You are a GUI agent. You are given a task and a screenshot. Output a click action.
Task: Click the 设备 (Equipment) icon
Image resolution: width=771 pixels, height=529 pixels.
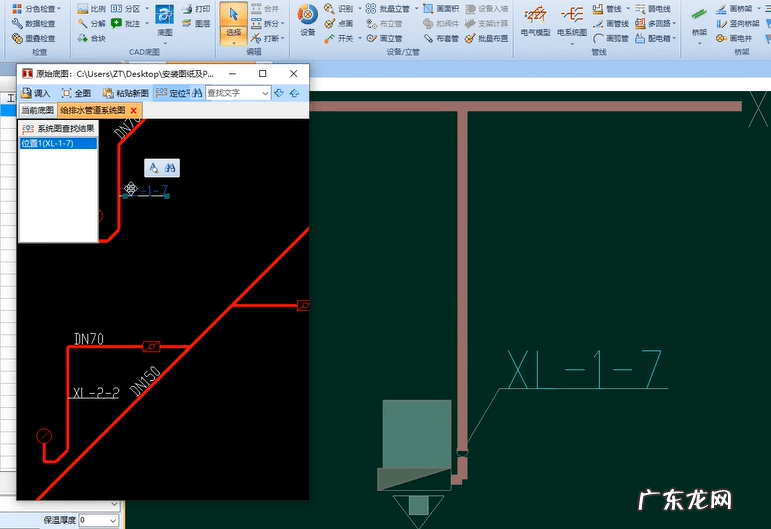click(x=307, y=20)
